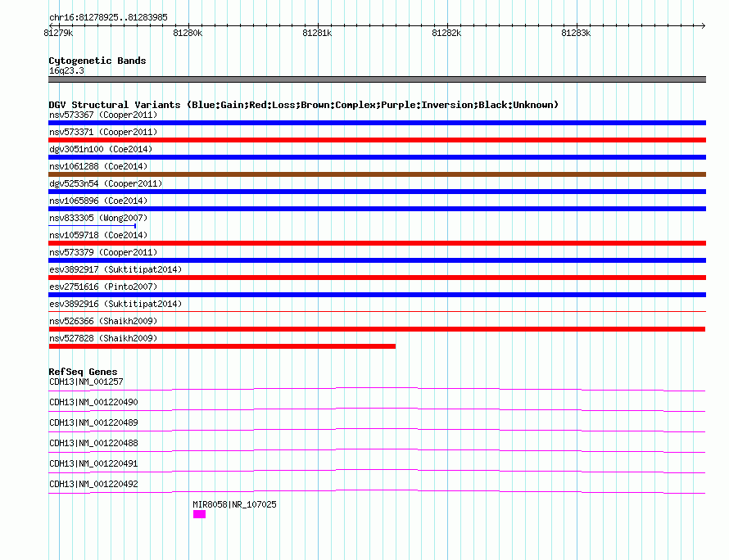Click the esv3892917 (Suktitipat2014) label

[x=115, y=269]
